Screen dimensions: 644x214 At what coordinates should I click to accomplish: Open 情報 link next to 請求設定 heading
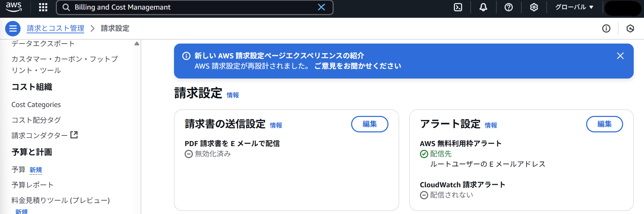click(233, 95)
